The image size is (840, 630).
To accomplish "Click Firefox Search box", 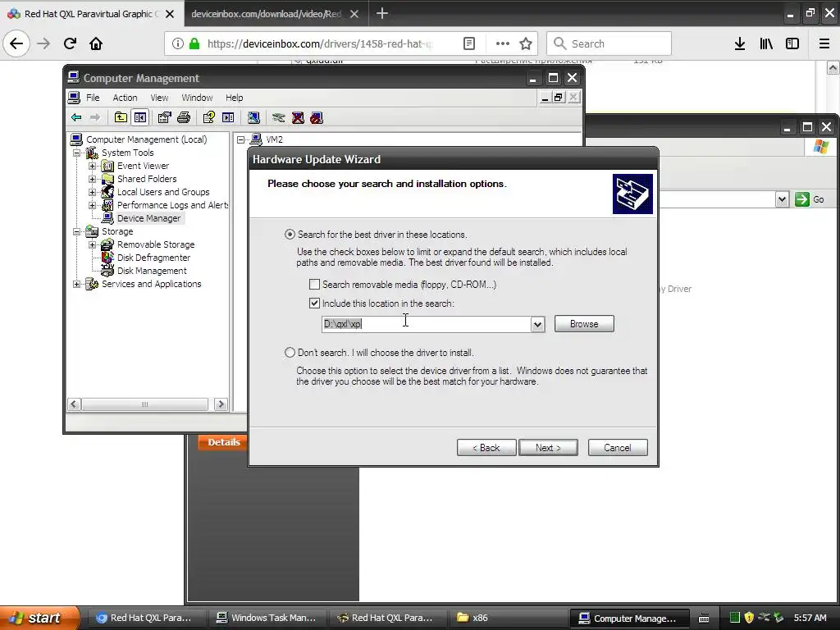I will [609, 43].
